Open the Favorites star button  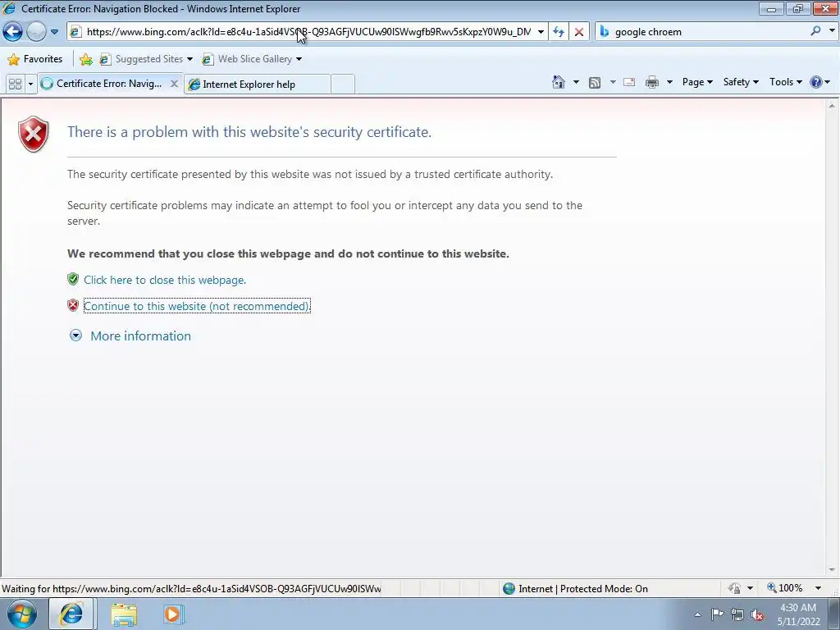pyautogui.click(x=35, y=59)
